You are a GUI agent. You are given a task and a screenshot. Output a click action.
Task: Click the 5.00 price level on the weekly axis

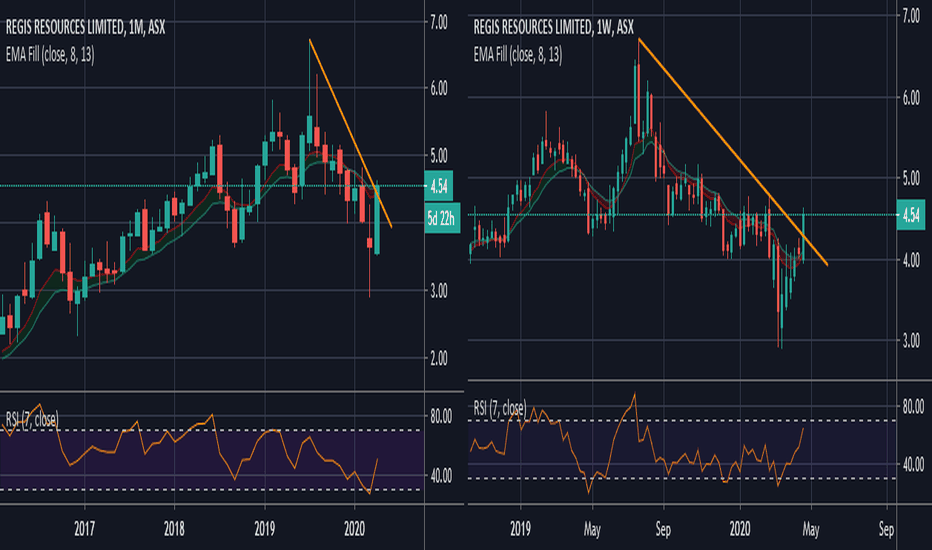coord(911,178)
